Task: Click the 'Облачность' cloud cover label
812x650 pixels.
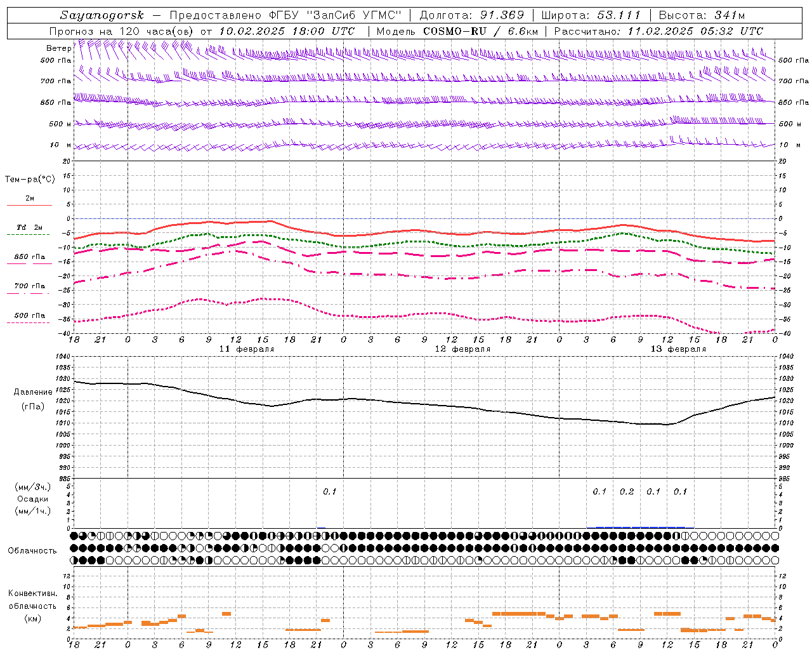Action: tap(32, 550)
